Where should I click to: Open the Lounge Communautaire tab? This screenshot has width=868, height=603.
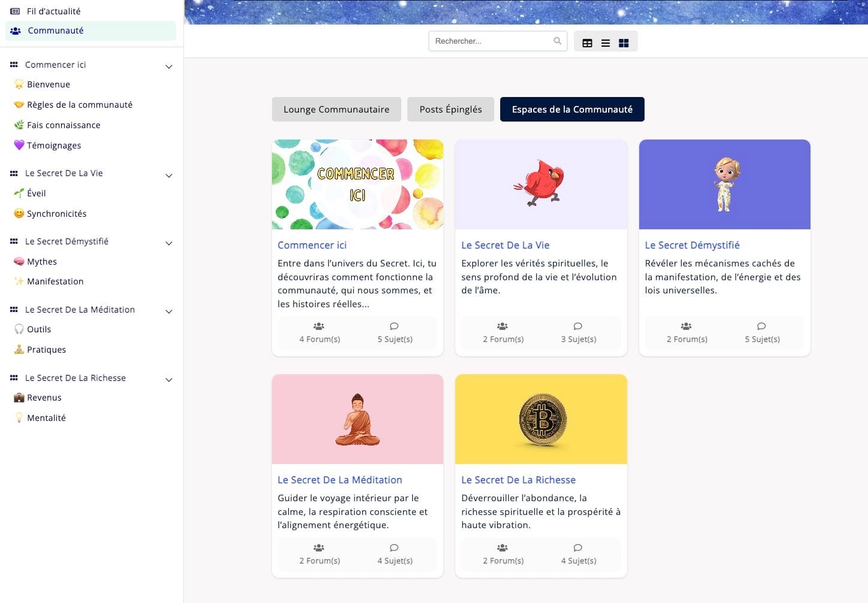(x=336, y=110)
